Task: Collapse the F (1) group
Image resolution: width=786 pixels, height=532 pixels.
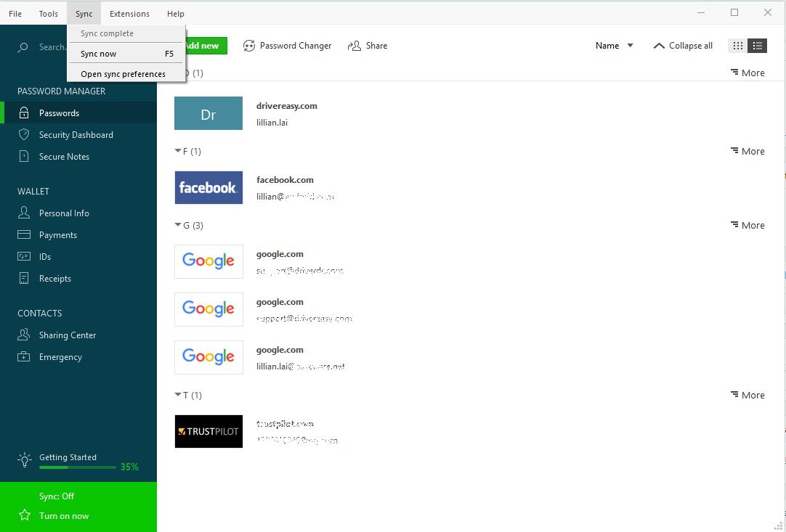Action: tap(177, 151)
